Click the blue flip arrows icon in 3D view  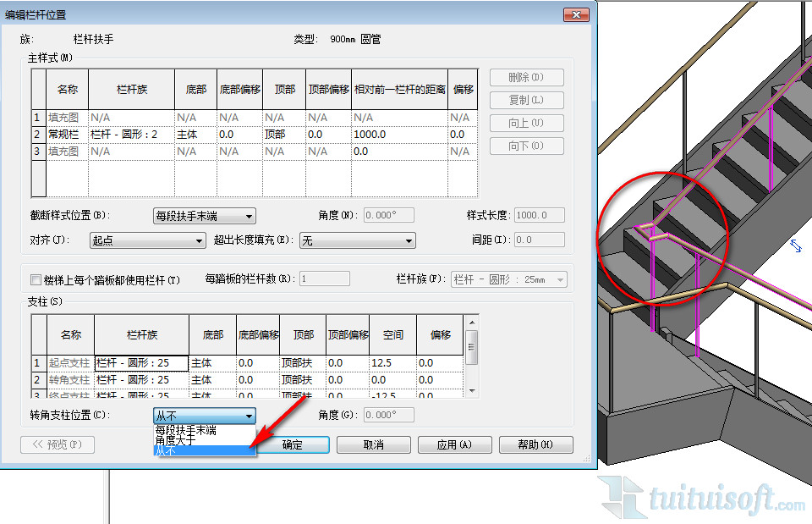click(796, 245)
